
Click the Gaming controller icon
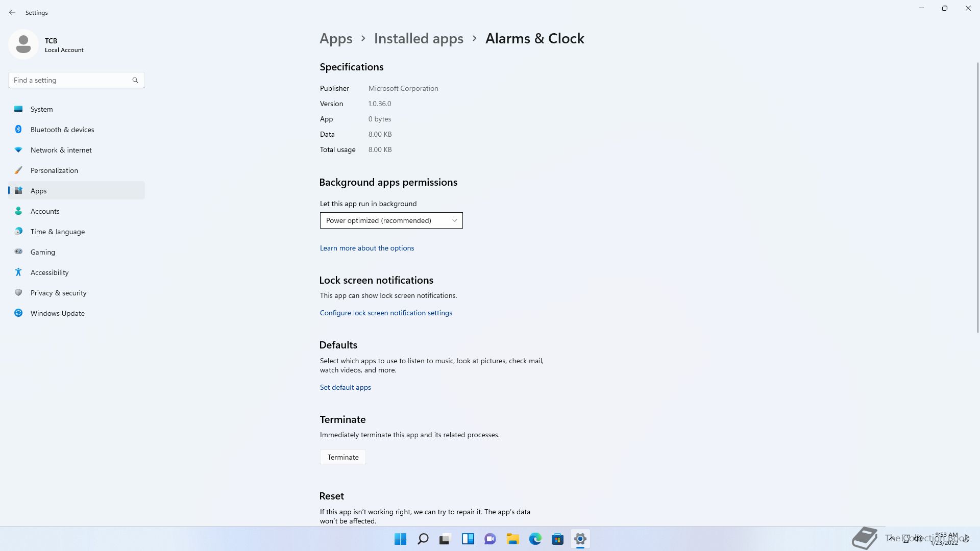click(x=18, y=252)
